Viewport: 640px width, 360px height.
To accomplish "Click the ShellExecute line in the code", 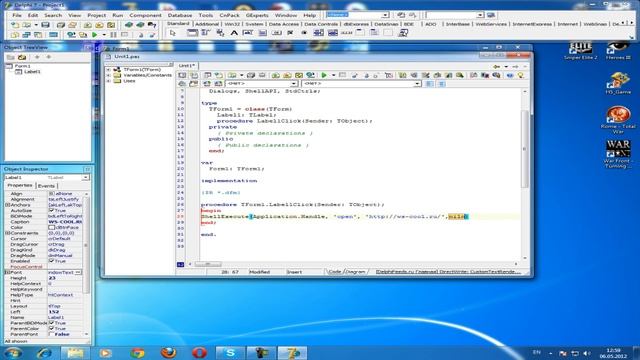I will tap(335, 216).
